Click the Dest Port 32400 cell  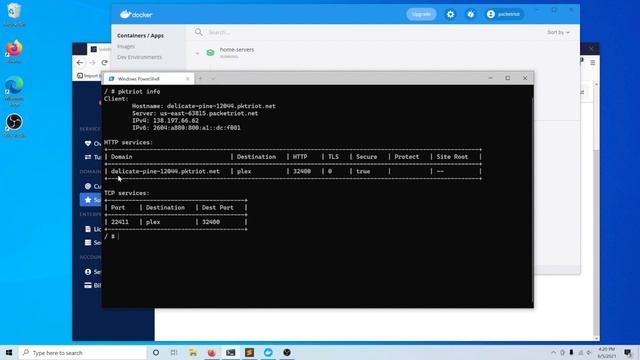pyautogui.click(x=211, y=222)
